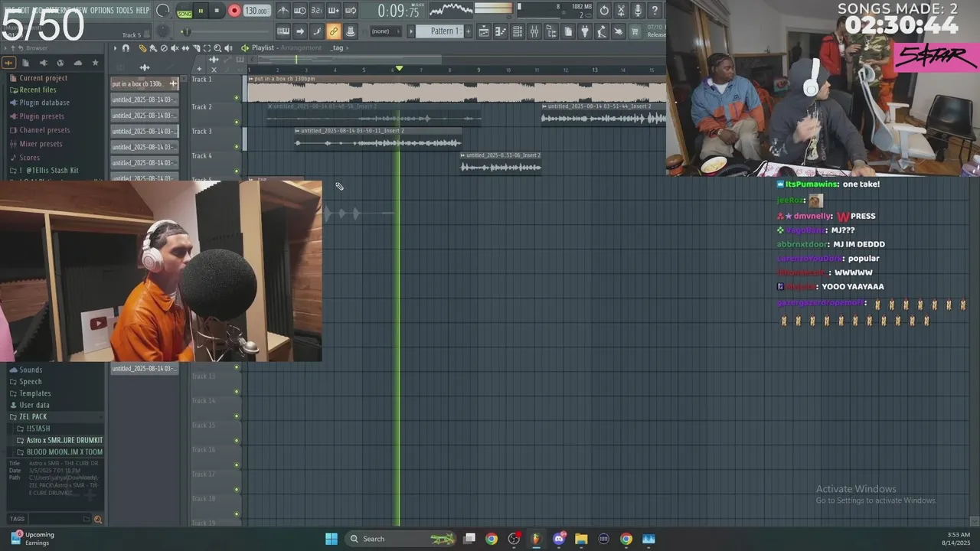Expand Recent files folder
Viewport: 980px width, 551px height.
click(x=38, y=90)
